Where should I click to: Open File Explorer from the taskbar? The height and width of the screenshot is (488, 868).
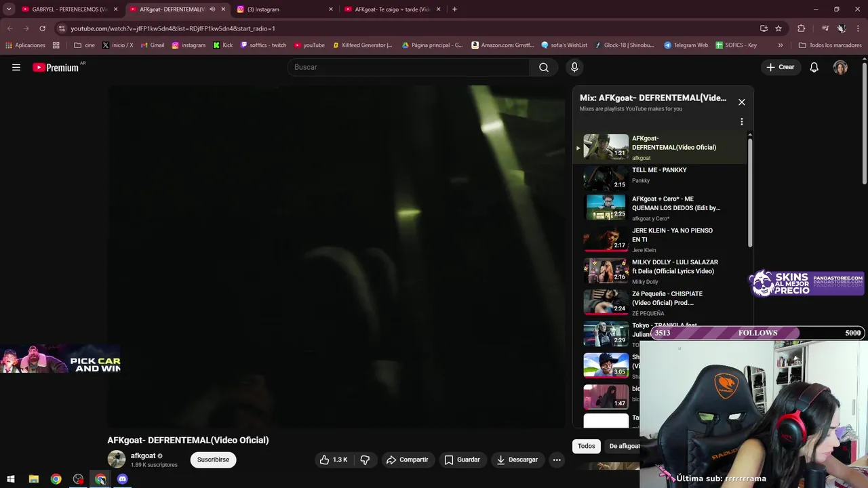coord(33,479)
